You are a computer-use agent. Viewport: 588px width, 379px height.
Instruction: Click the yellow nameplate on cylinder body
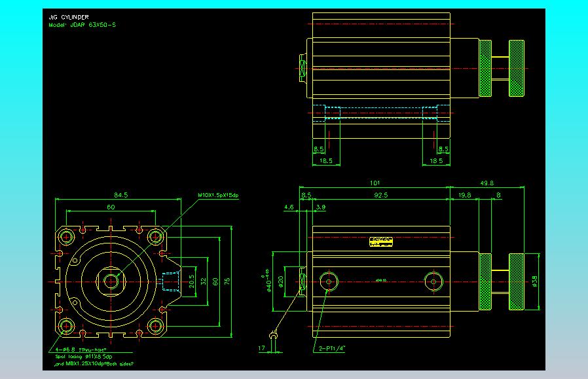point(380,242)
